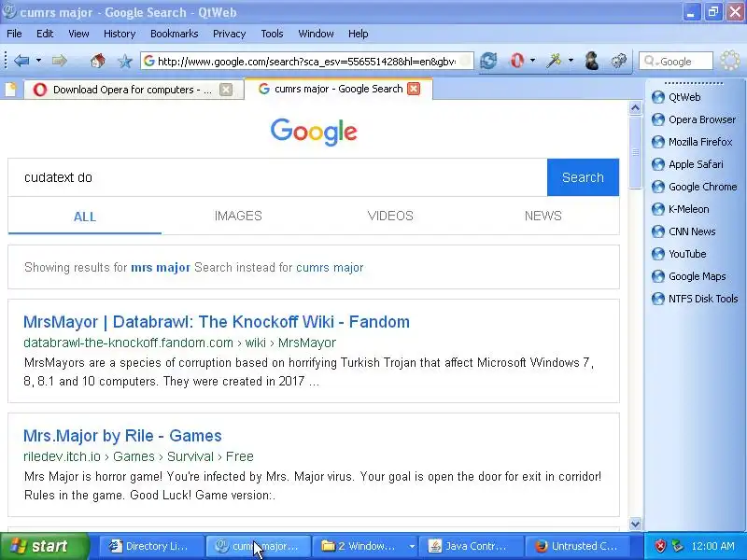Open the Window menu
The height and width of the screenshot is (560, 747).
[x=316, y=34]
